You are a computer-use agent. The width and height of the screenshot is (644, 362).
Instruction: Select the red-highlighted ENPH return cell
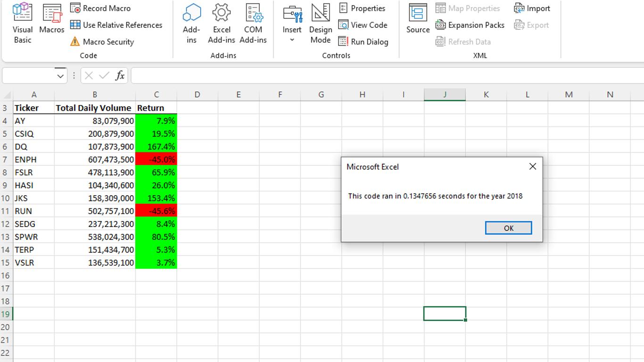click(156, 159)
